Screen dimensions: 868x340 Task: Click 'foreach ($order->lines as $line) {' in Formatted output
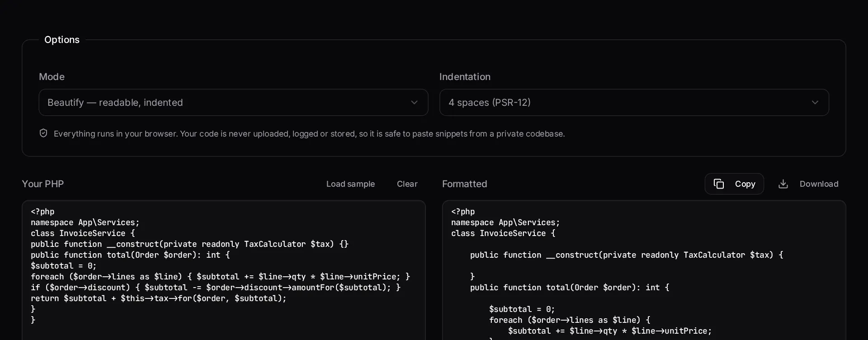(x=570, y=320)
